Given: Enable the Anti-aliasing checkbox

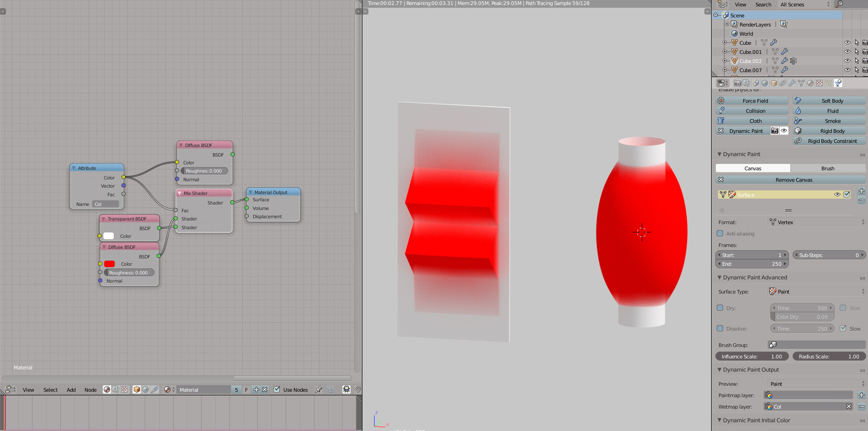Looking at the screenshot, I should (x=720, y=233).
